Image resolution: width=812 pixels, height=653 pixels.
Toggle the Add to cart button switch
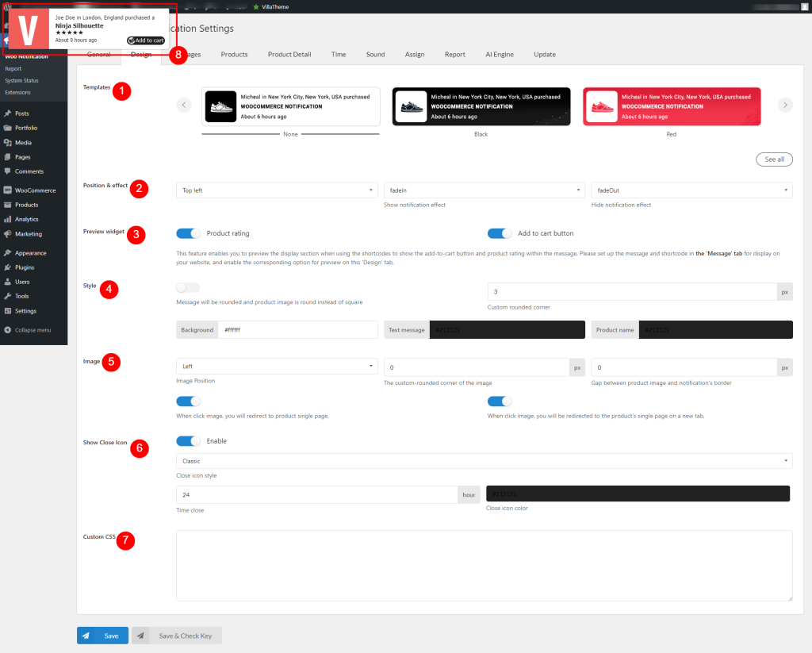point(500,233)
